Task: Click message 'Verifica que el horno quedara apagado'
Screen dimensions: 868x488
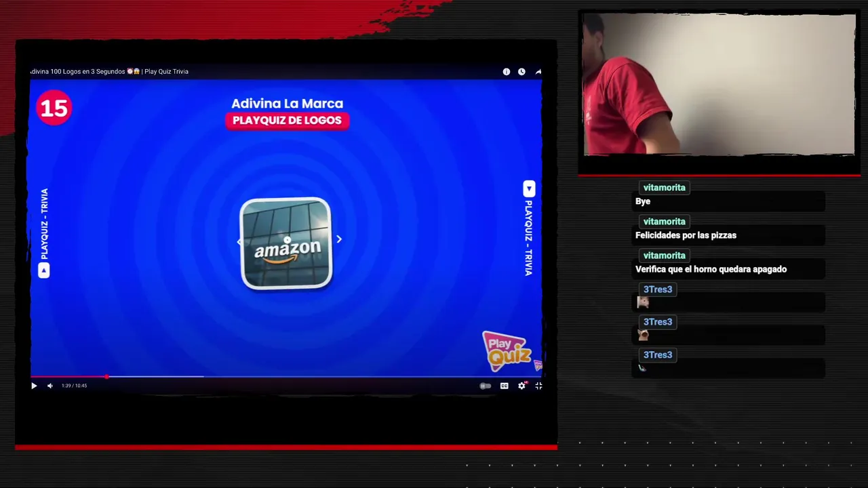Action: [x=711, y=269]
